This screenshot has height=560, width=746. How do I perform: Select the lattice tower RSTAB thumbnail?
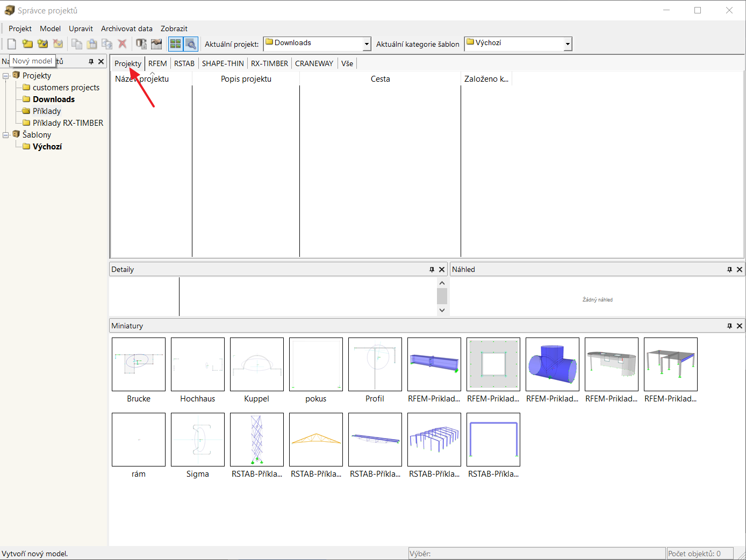point(257,440)
